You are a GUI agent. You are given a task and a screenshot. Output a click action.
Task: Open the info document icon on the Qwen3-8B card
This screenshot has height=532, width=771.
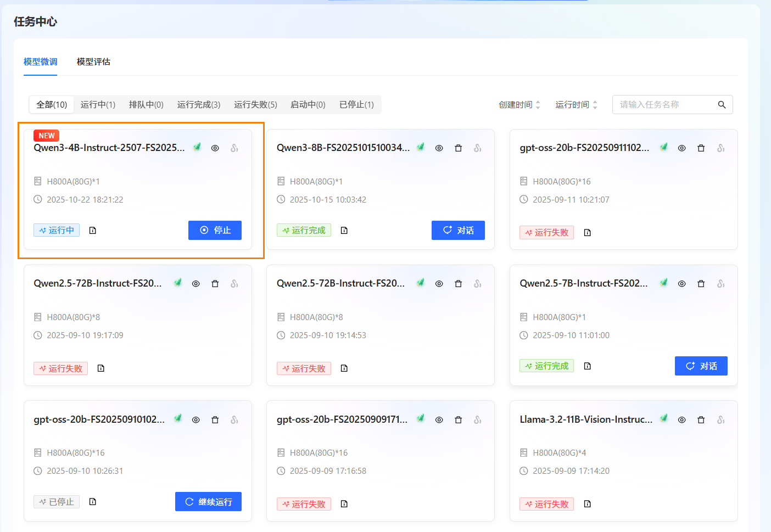344,231
